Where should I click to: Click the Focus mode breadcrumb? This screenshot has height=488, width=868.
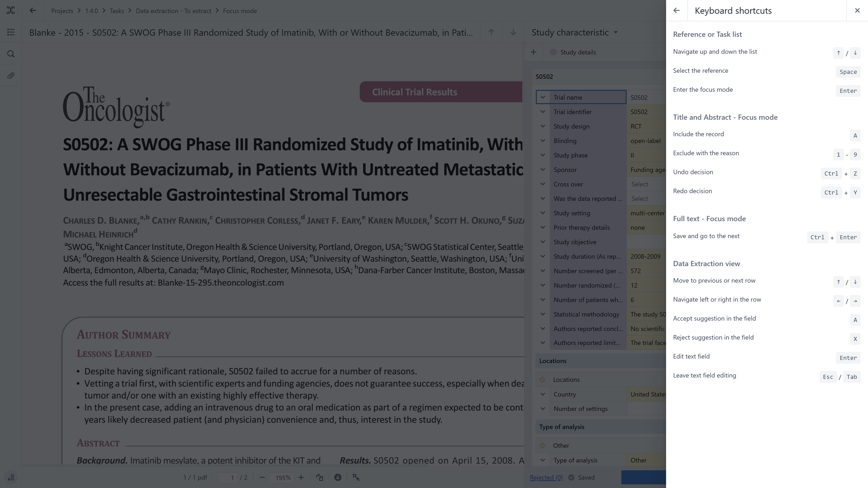[x=240, y=11]
